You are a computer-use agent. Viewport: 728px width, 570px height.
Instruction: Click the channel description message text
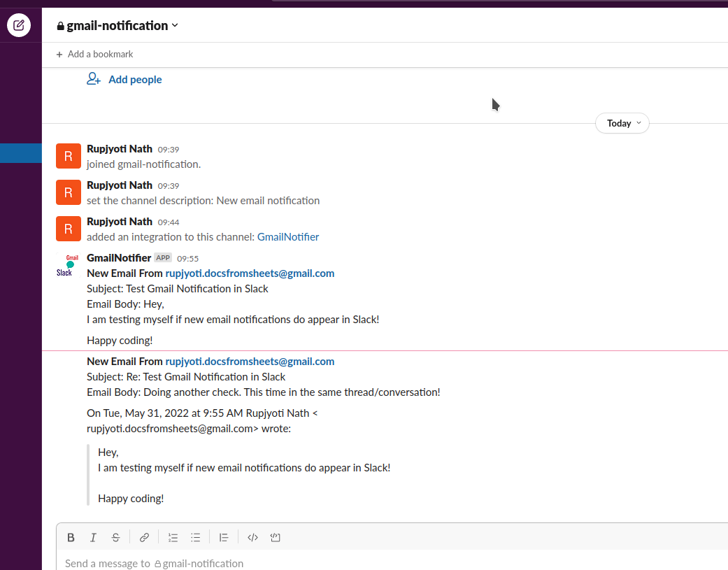pos(203,201)
